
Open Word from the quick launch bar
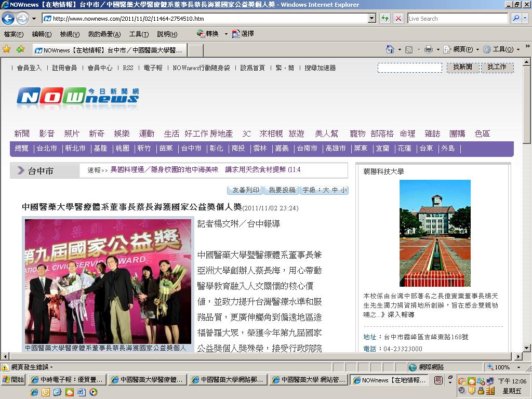[82, 392]
